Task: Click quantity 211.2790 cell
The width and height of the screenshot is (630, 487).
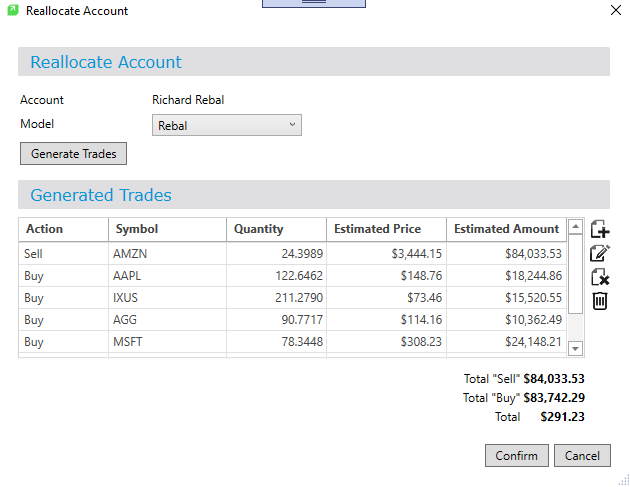Action: pos(276,298)
